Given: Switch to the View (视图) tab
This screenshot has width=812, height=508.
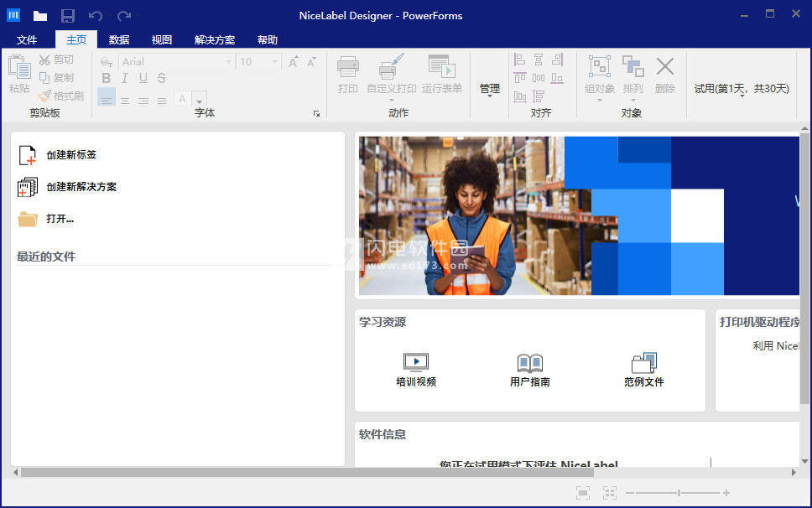Looking at the screenshot, I should (x=162, y=40).
